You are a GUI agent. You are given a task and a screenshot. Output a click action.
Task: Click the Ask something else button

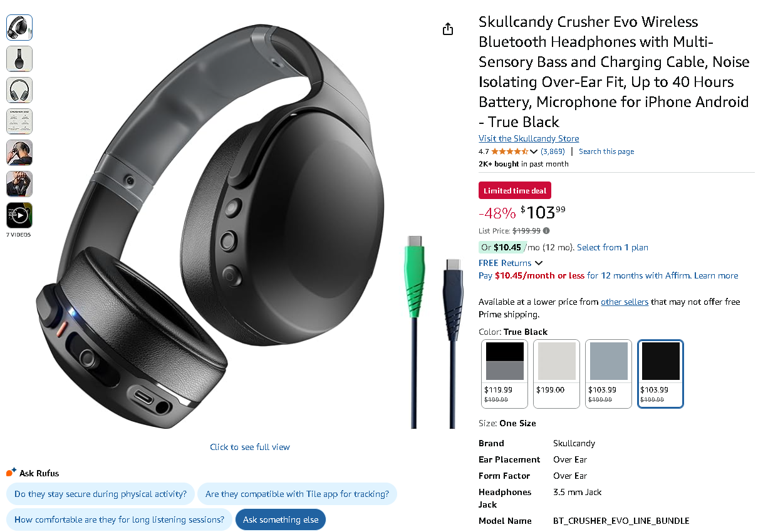281,519
